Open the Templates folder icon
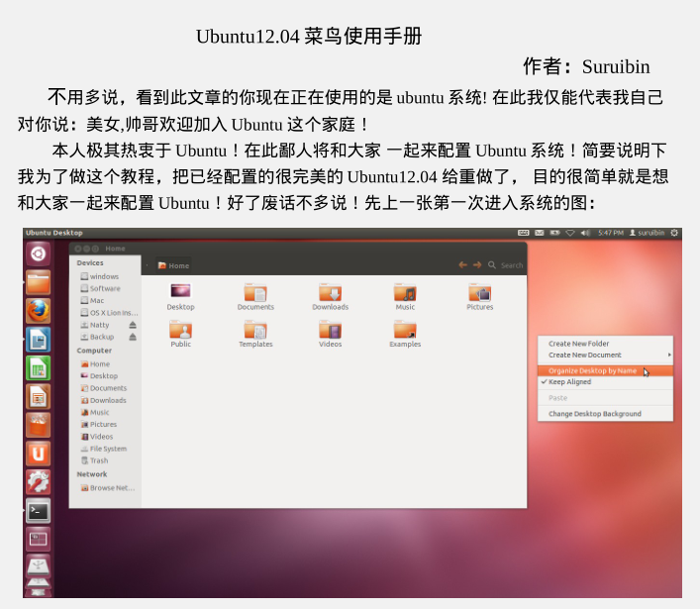 pos(255,330)
